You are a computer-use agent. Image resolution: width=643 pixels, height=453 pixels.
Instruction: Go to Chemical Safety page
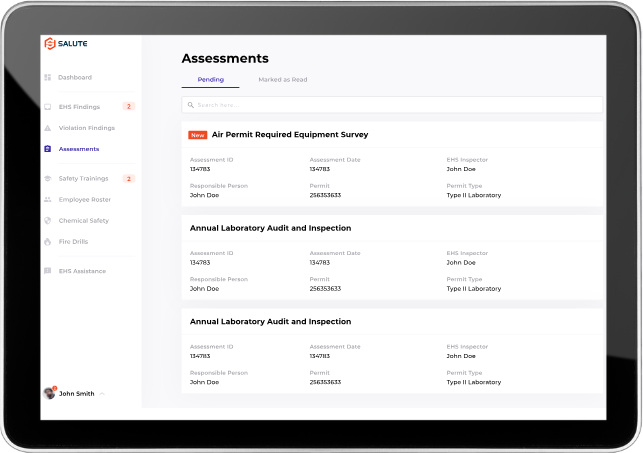(84, 221)
